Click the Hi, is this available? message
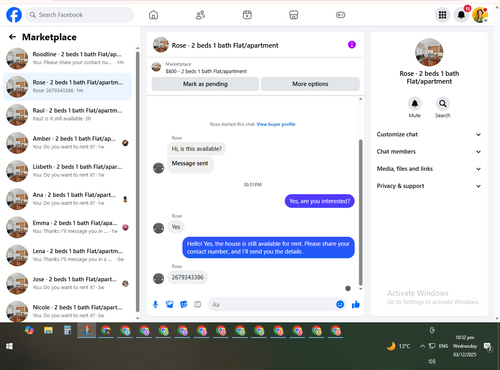This screenshot has height=370, width=500. tap(197, 149)
